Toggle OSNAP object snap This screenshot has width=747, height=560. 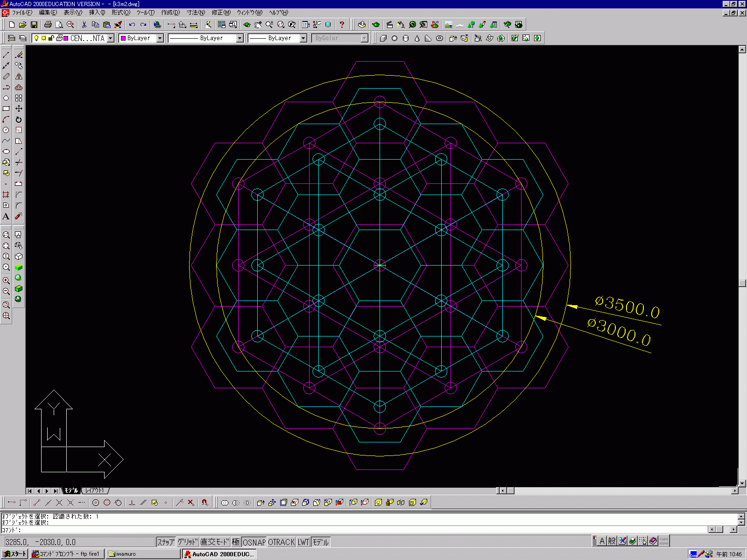(x=254, y=542)
